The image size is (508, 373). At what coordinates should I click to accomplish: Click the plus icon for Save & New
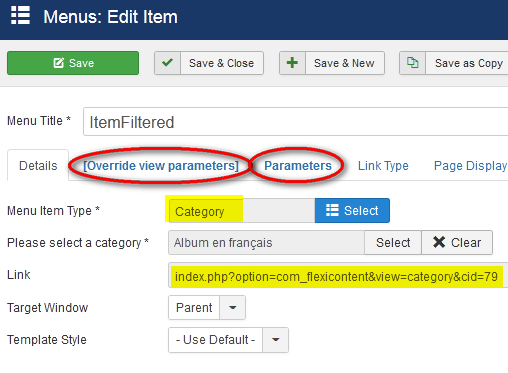pyautogui.click(x=292, y=63)
